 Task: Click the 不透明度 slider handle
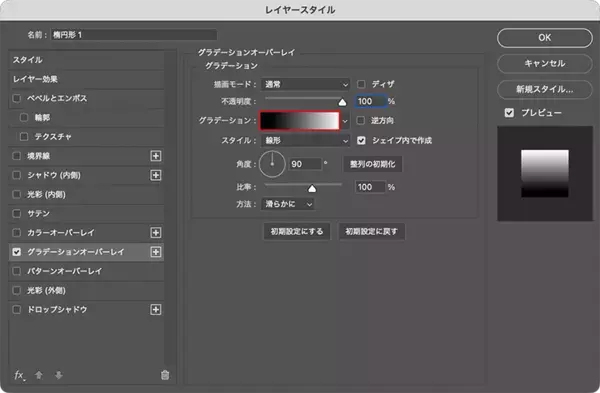(342, 102)
